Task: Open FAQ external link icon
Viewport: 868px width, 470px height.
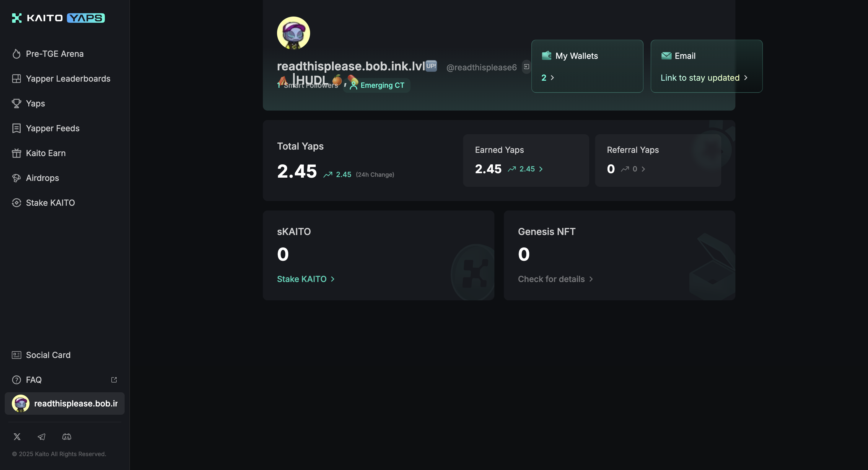Action: point(114,380)
